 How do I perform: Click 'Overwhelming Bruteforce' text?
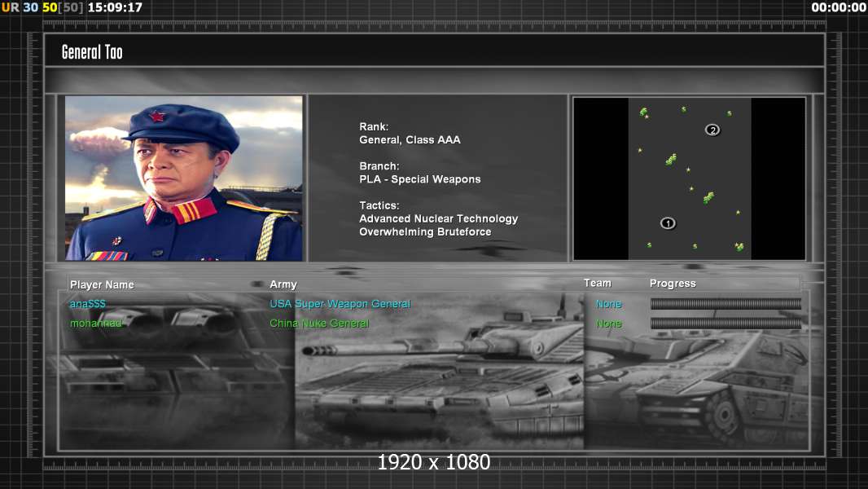click(425, 232)
